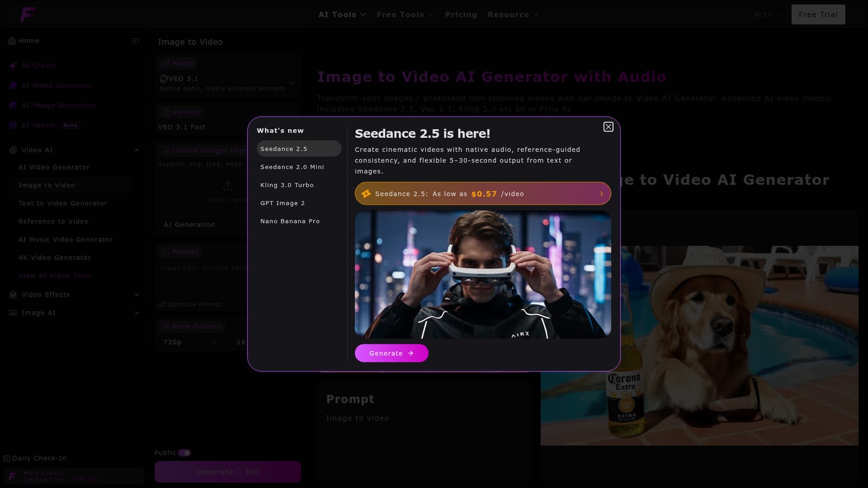Collapse the sidebar with the toggle icon
Screen dimensions: 868x488
pyautogui.click(x=136, y=41)
